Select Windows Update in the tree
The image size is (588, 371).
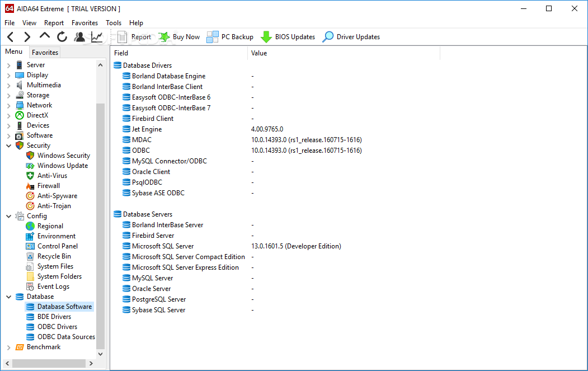tap(57, 166)
